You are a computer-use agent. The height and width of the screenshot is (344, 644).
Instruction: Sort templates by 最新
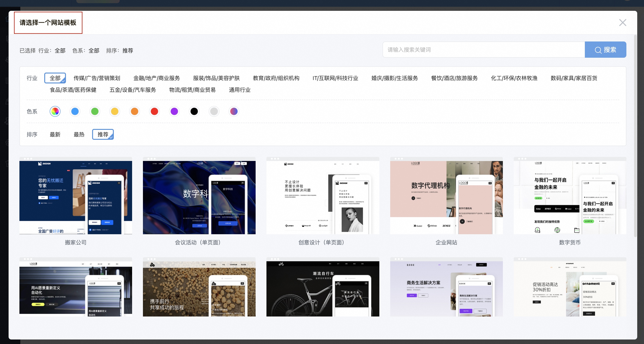pyautogui.click(x=55, y=135)
